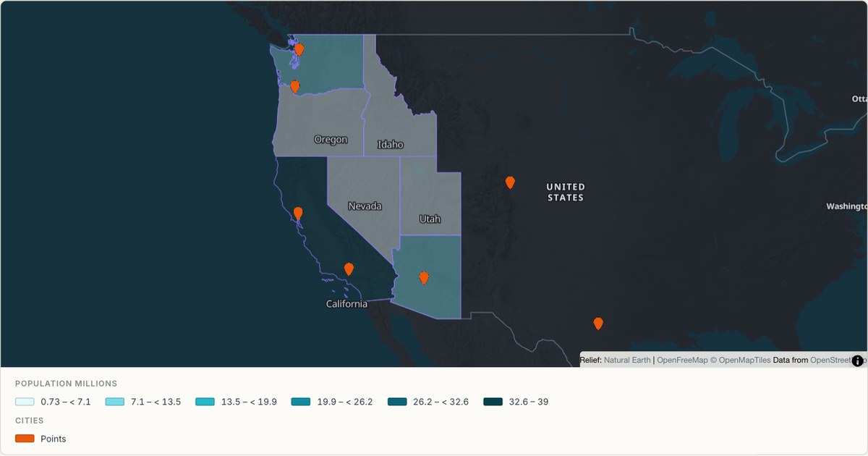Click the city marker in Texas
This screenshot has height=456, width=868.
[598, 324]
